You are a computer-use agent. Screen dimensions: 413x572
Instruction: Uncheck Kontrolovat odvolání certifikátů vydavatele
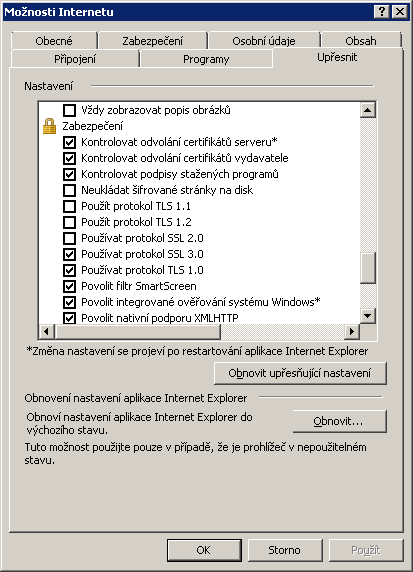click(69, 158)
